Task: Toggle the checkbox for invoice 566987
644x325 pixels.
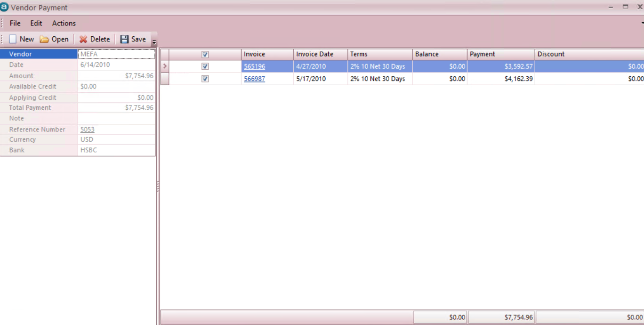Action: (x=205, y=79)
